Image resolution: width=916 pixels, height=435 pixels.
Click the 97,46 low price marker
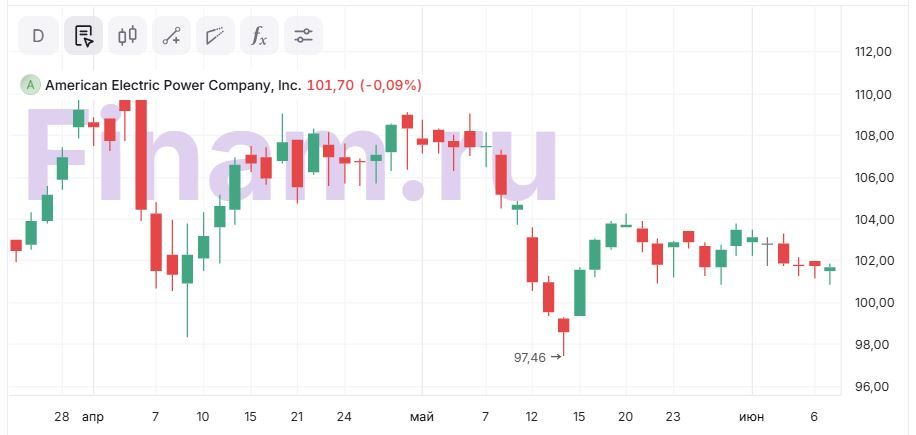[x=530, y=357]
